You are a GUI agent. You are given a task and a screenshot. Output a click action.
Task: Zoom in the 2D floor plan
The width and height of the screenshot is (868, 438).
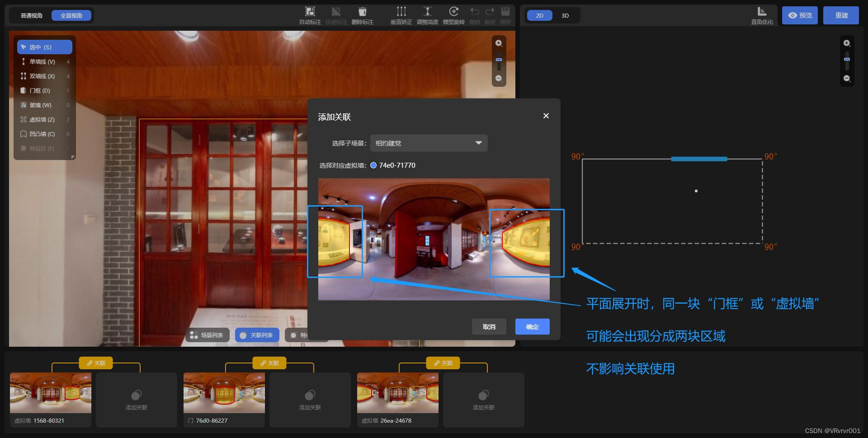pyautogui.click(x=847, y=43)
